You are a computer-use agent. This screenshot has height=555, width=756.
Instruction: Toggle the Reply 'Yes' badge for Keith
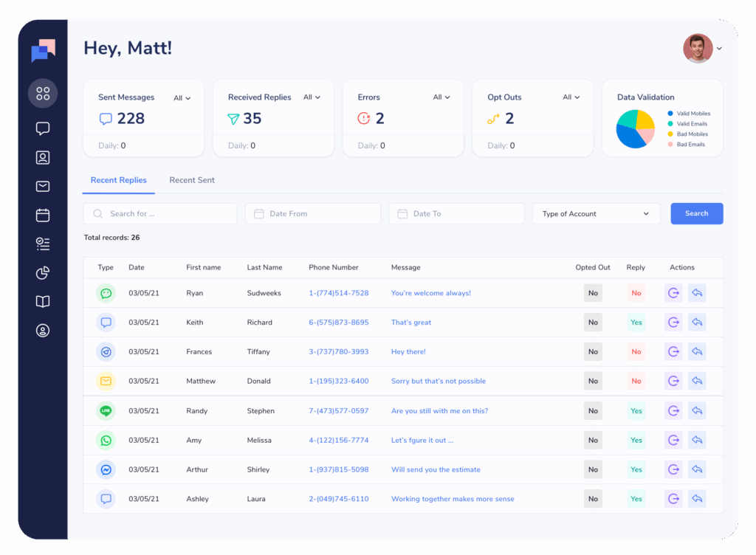(636, 323)
